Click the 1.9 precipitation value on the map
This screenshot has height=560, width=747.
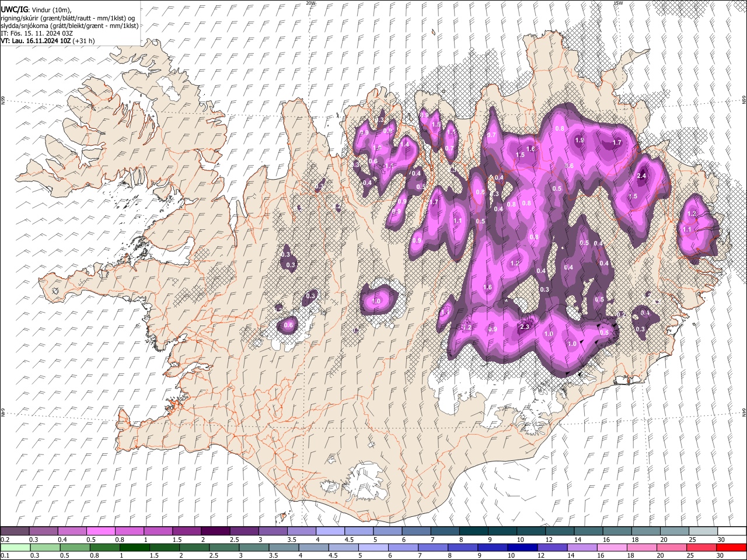point(580,140)
